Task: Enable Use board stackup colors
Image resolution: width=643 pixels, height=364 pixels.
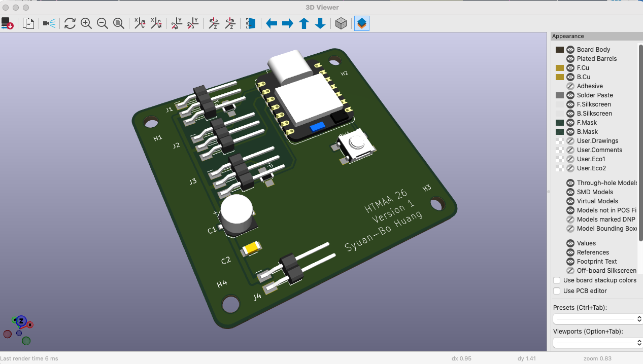Action: click(x=557, y=280)
